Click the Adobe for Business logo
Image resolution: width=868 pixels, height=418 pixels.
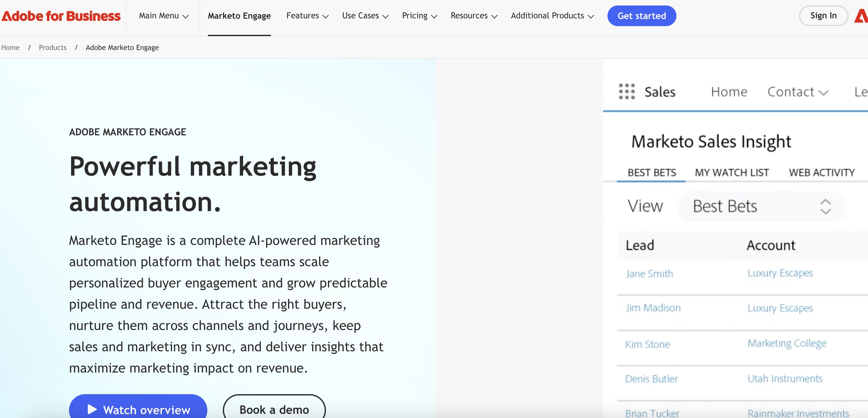(x=61, y=16)
